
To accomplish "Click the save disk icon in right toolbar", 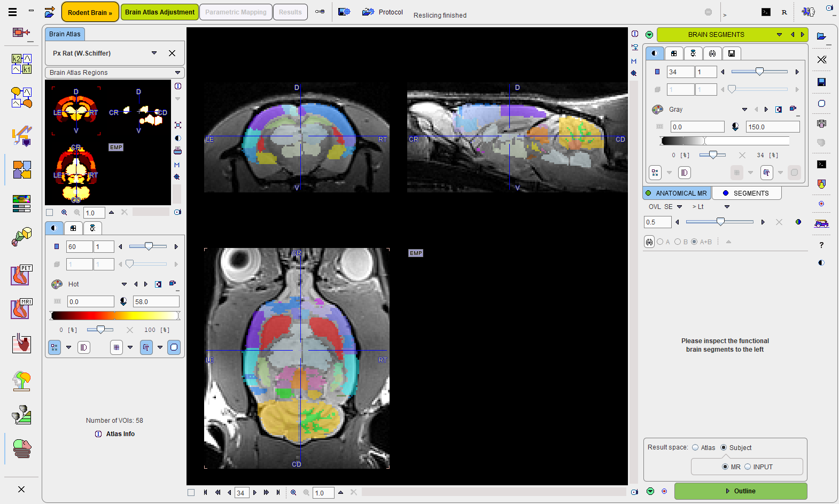I will (x=822, y=82).
